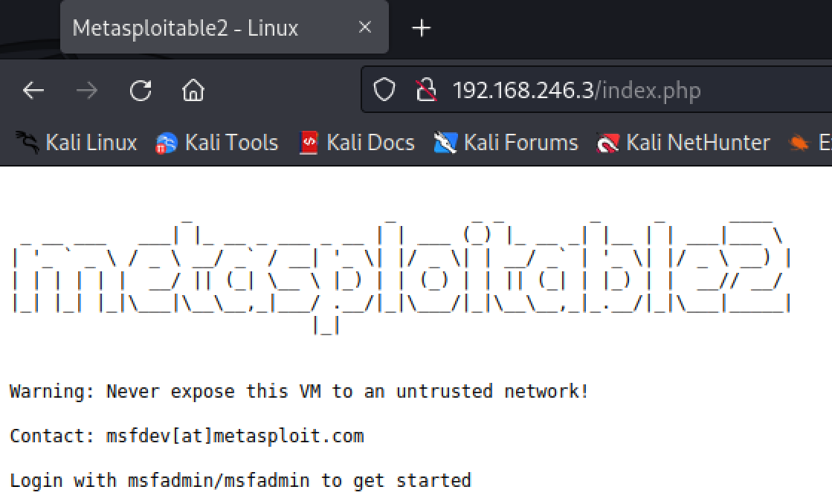Go back to the previous page
This screenshot has width=832, height=504.
[x=33, y=91]
